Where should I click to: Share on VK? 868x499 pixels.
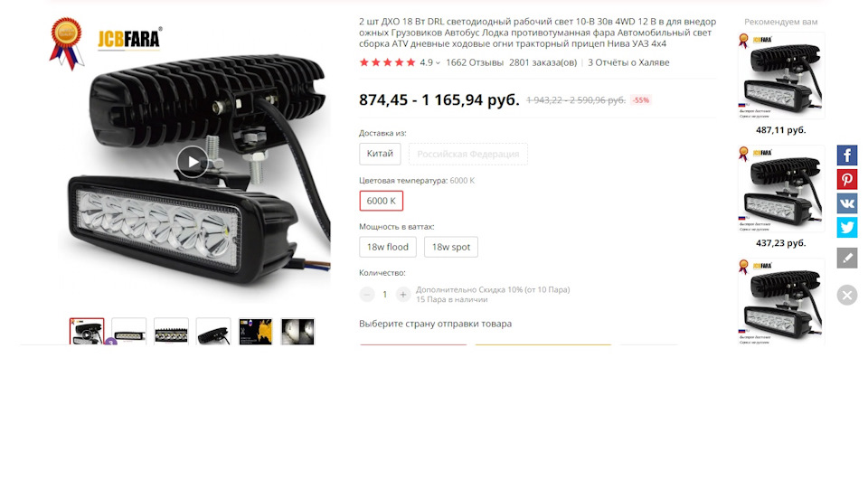tap(846, 203)
